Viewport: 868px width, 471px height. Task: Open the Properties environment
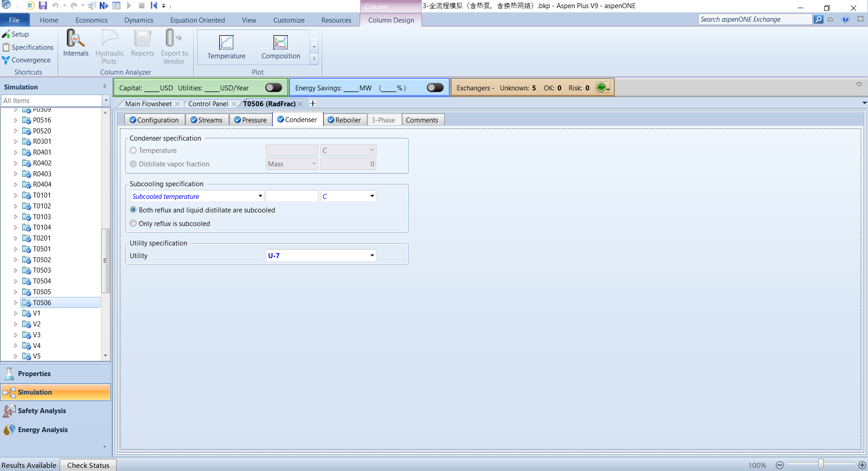56,374
